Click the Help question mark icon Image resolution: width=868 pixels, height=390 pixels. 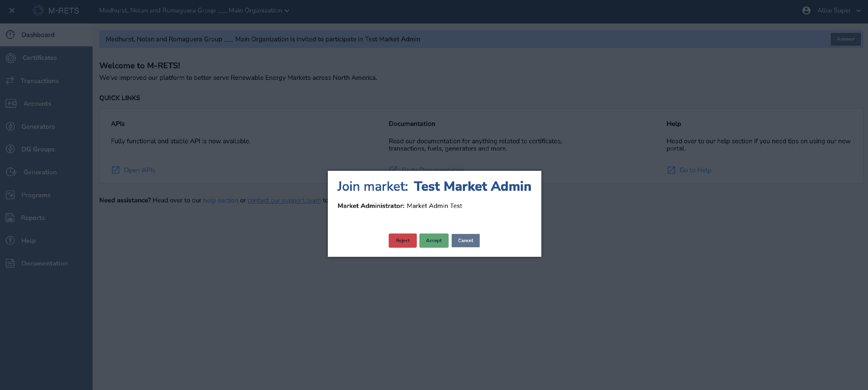[10, 240]
